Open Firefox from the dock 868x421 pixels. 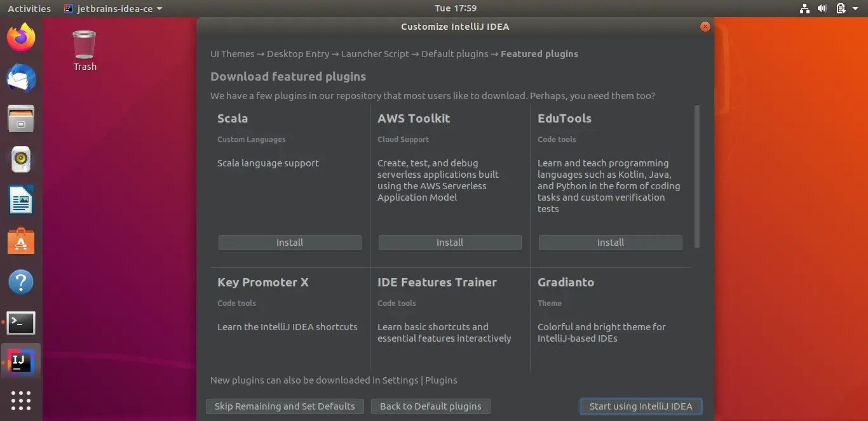tap(21, 37)
